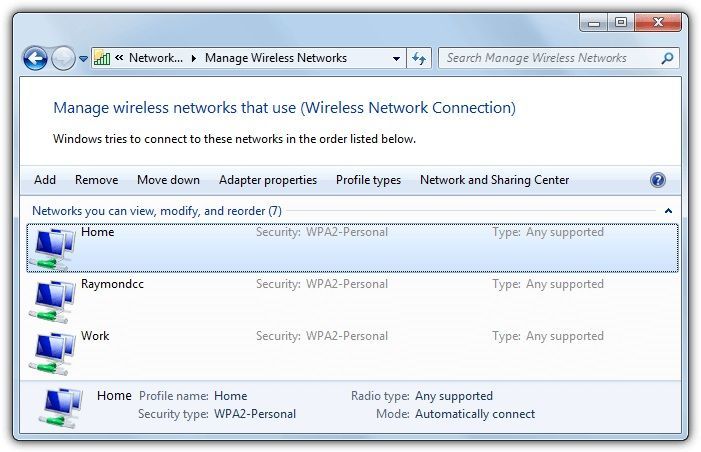Image resolution: width=701 pixels, height=452 pixels.
Task: Open Adapter properties
Action: coord(268,180)
